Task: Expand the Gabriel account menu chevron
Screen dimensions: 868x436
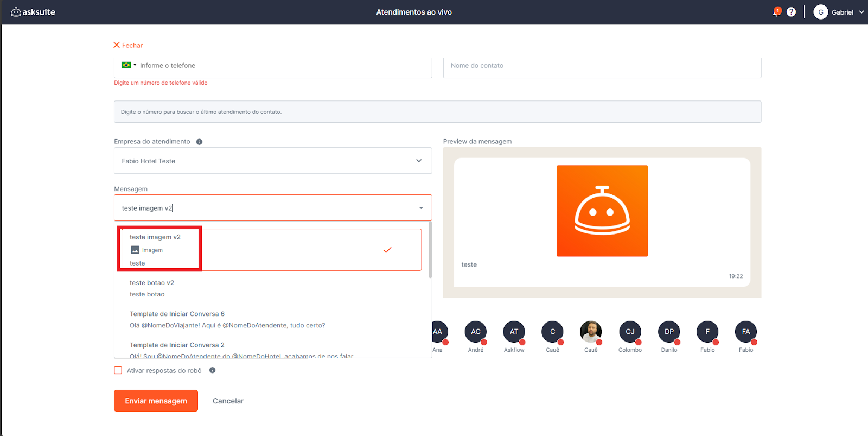Action: (x=861, y=12)
